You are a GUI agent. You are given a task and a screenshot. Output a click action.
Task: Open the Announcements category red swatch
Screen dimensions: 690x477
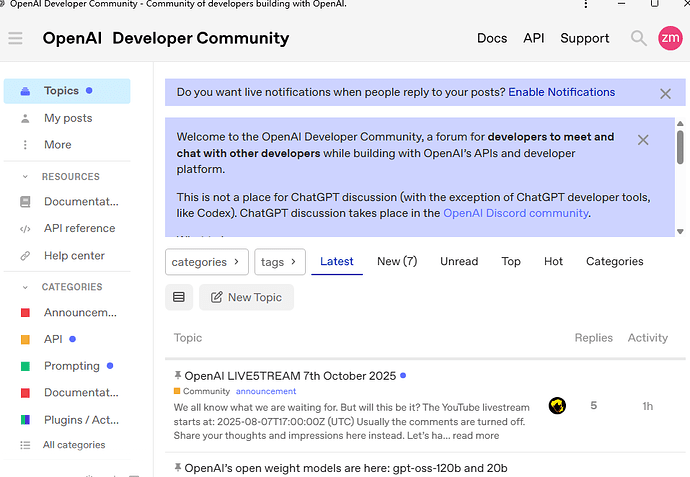[26, 313]
